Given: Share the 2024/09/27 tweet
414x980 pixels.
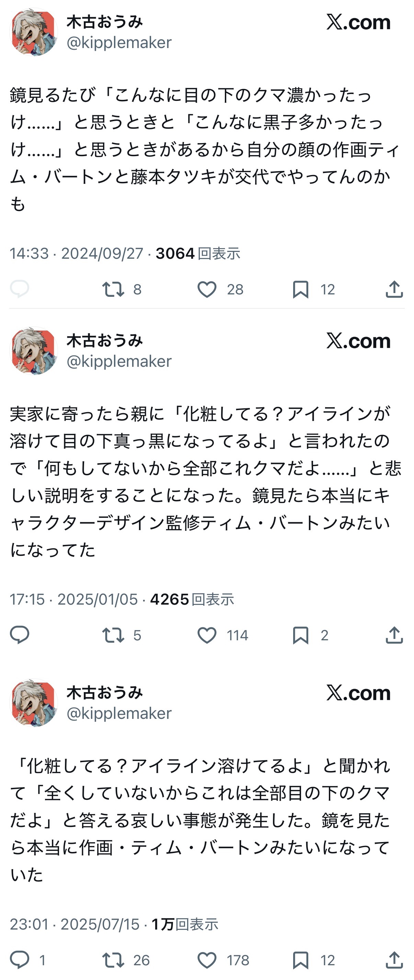Looking at the screenshot, I should pyautogui.click(x=394, y=289).
